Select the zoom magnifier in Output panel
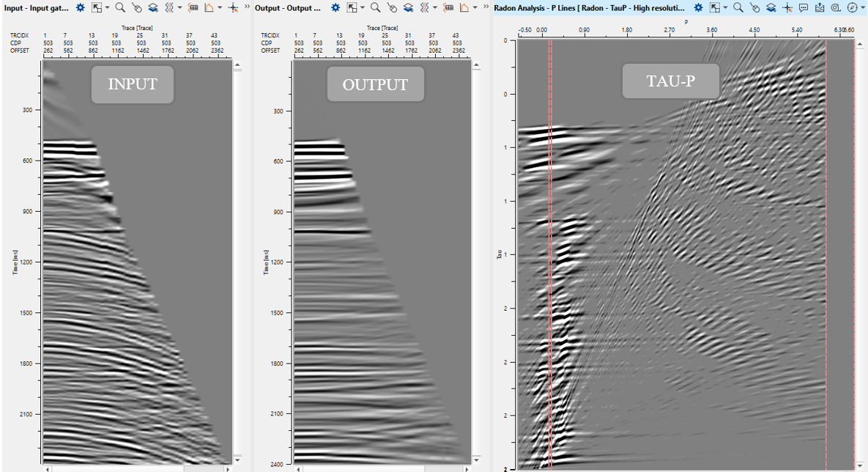The width and height of the screenshot is (868, 472). pyautogui.click(x=375, y=7)
